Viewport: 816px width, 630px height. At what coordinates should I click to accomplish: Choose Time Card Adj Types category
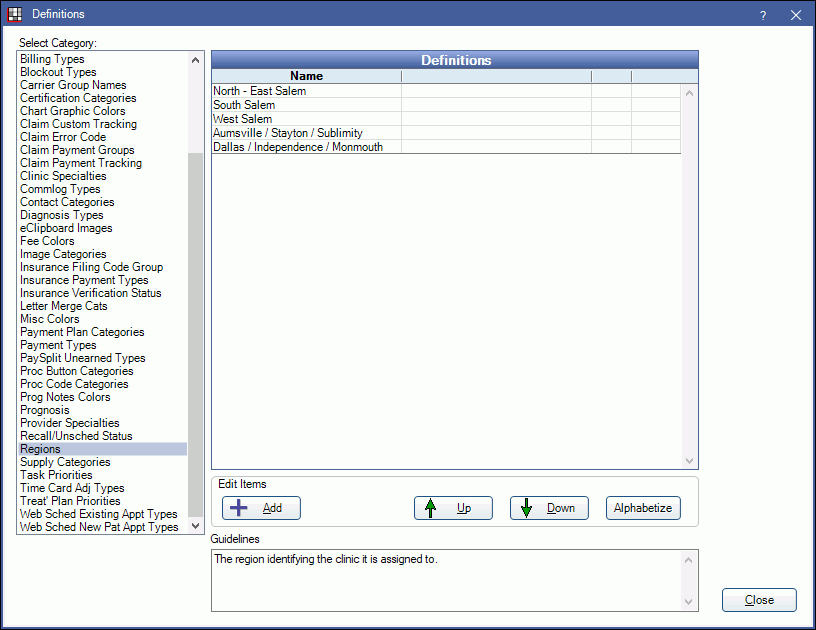pos(103,488)
